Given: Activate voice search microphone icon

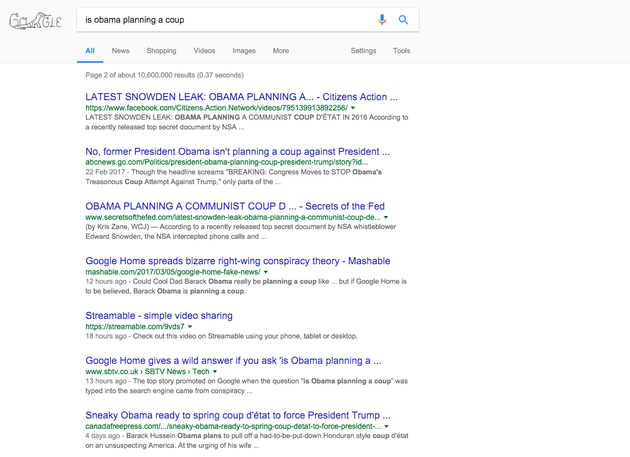Looking at the screenshot, I should point(382,19).
